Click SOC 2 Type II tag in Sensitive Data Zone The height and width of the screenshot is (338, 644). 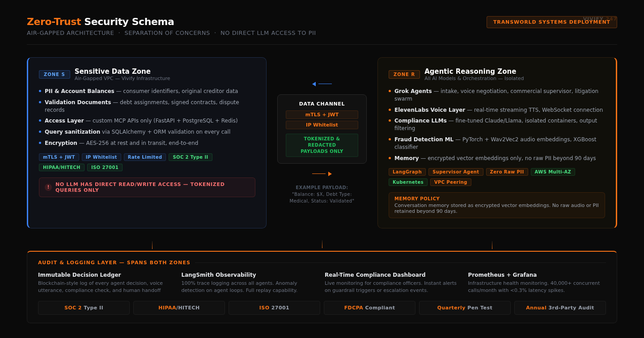pos(191,157)
